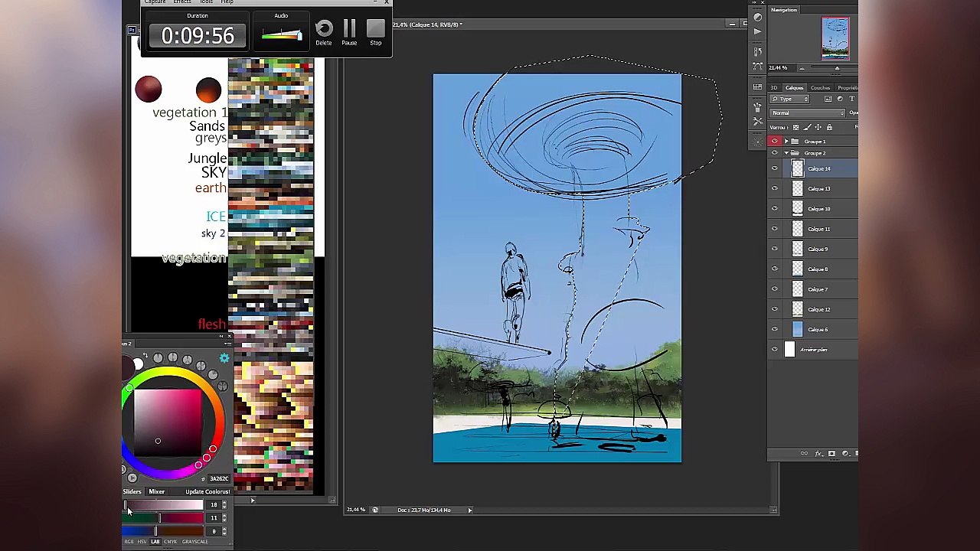The width and height of the screenshot is (980, 551).
Task: Filter layers by pixel layer icon
Action: (x=828, y=99)
